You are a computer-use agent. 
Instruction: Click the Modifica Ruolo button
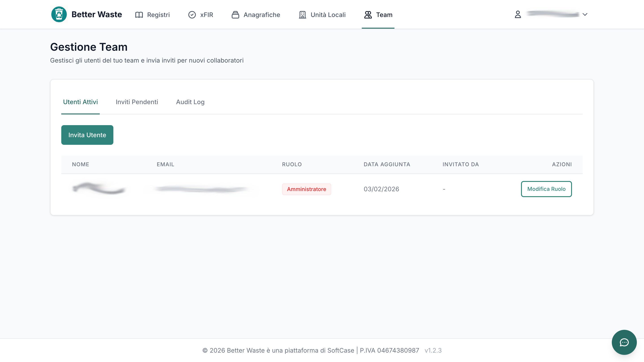(546, 189)
